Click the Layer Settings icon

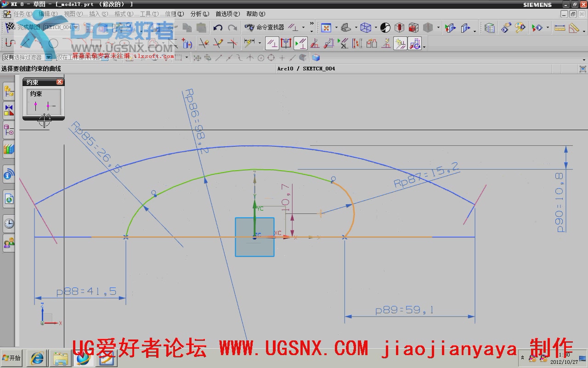pos(490,28)
